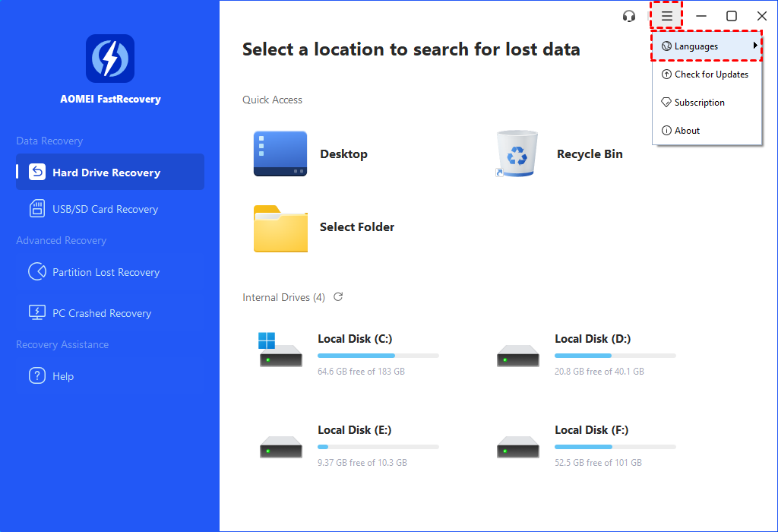Open the Subscription menu item
The width and height of the screenshot is (778, 532).
coord(699,103)
